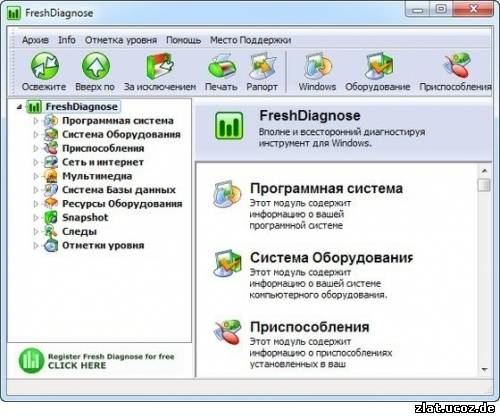
Task: Expand the Snapshot tree node arrow
Action: pos(36,218)
